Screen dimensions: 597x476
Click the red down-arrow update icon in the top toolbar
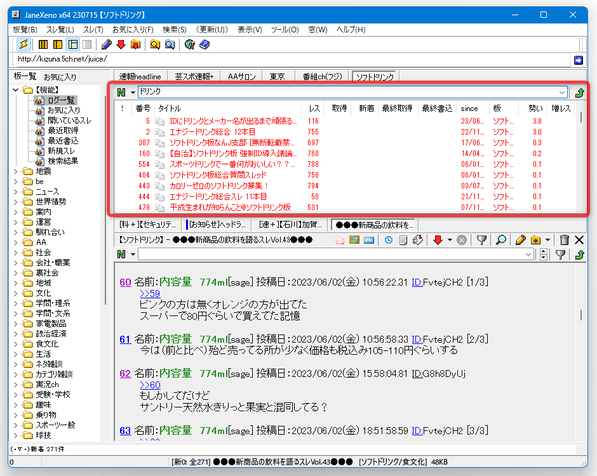[121, 45]
